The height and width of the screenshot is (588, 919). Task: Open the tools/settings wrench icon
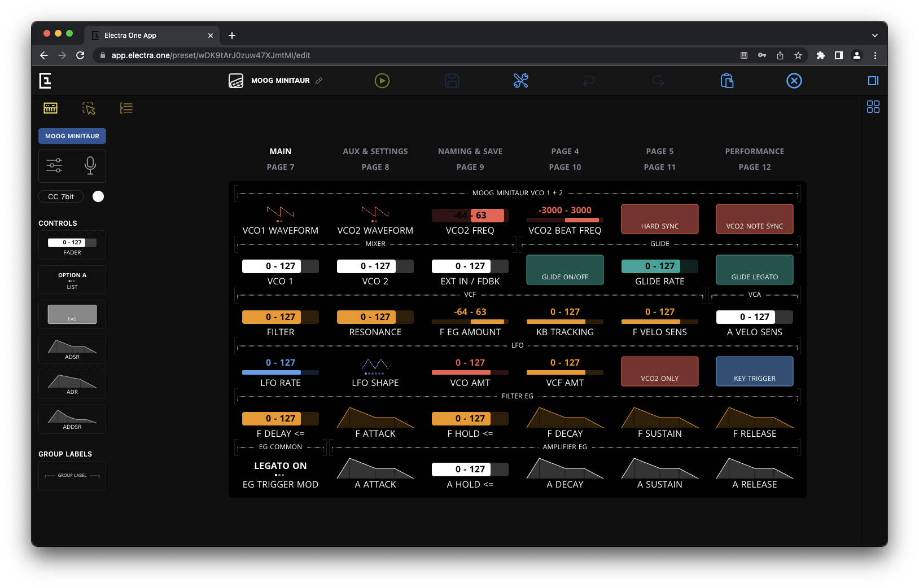click(520, 81)
